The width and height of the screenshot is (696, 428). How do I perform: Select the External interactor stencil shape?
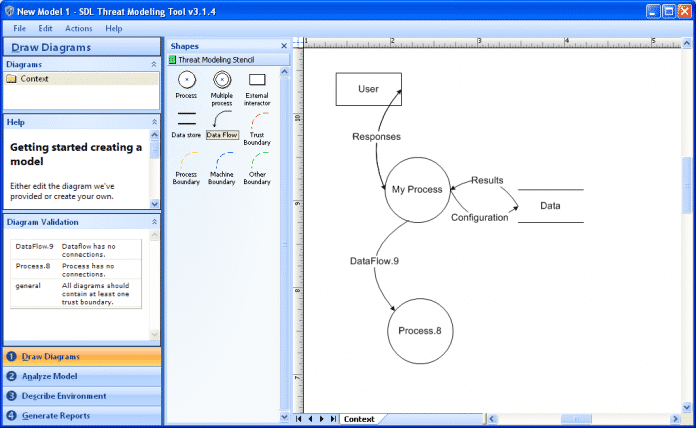pos(257,88)
